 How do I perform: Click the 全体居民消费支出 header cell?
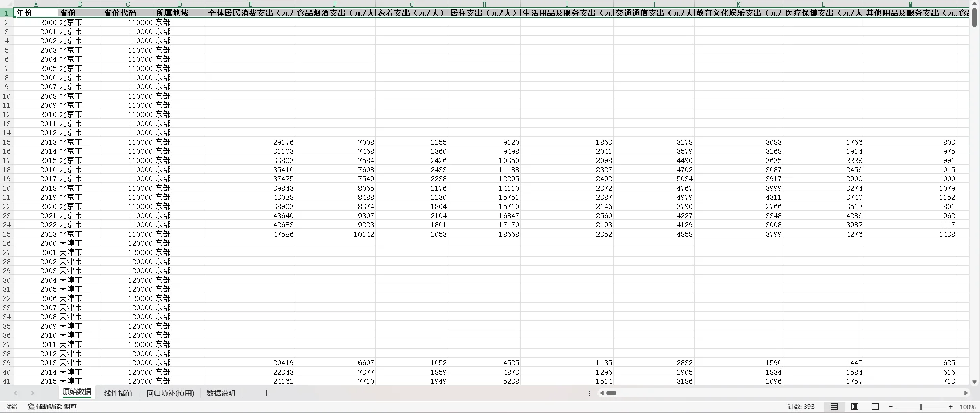pyautogui.click(x=250, y=13)
